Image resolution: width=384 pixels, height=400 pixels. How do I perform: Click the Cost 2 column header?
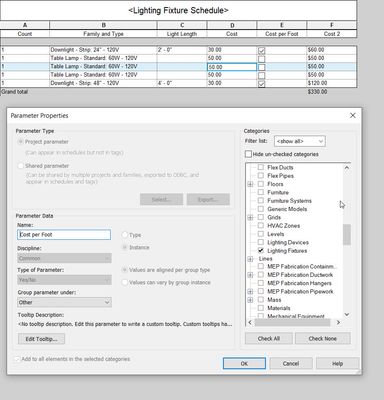click(x=332, y=34)
